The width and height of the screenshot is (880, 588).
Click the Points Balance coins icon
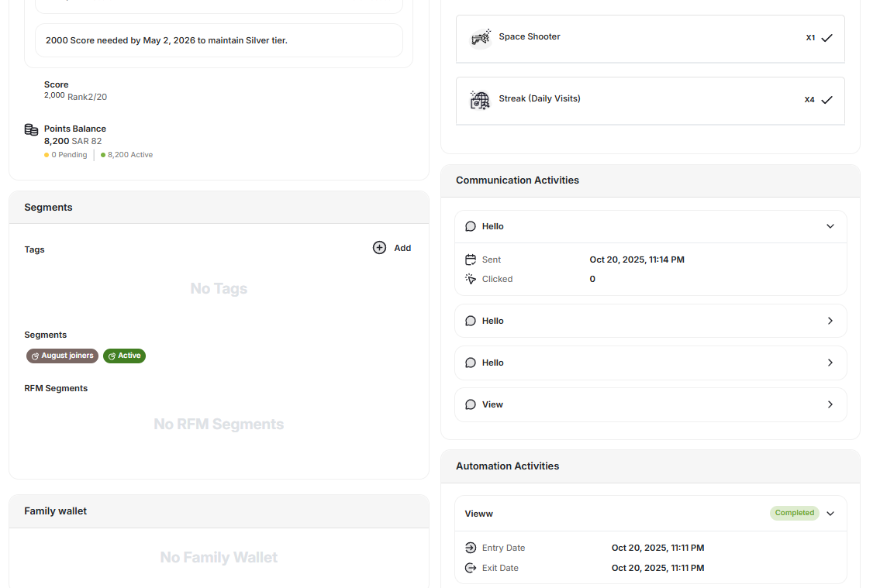pyautogui.click(x=30, y=129)
